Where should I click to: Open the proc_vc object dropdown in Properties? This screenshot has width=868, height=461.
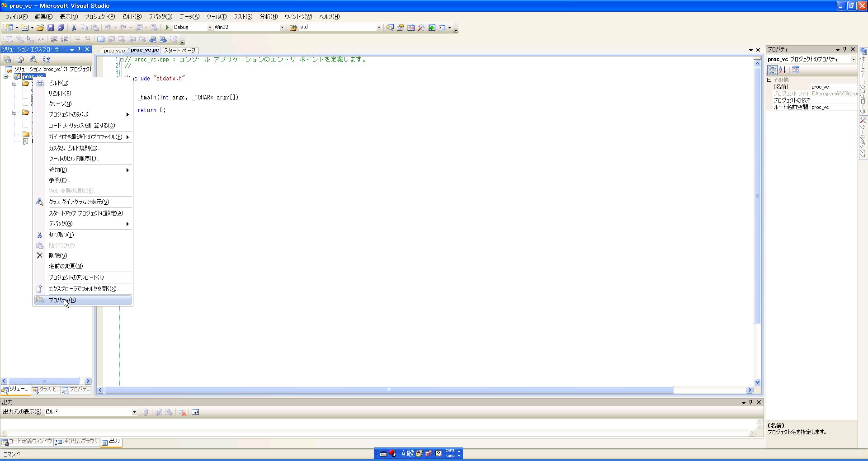(854, 59)
